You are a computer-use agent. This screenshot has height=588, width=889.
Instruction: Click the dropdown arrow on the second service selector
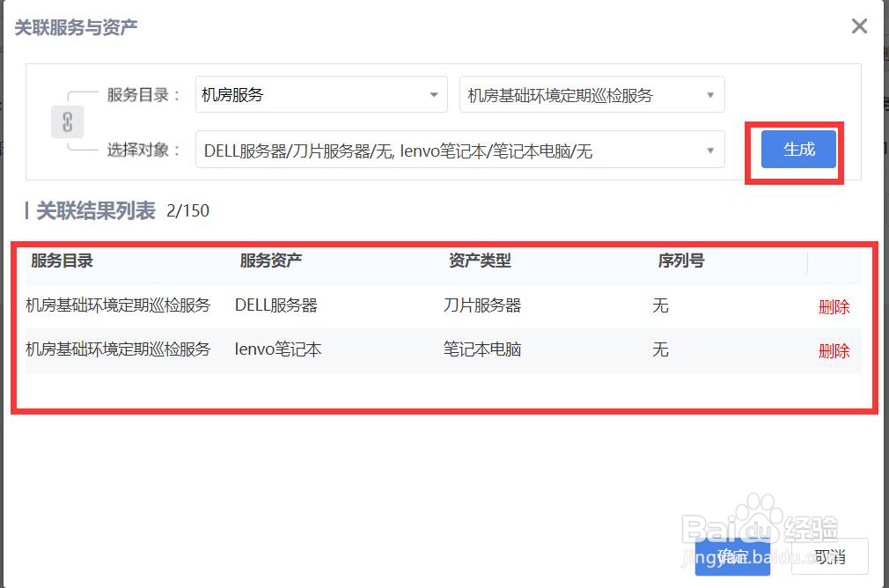(x=711, y=94)
